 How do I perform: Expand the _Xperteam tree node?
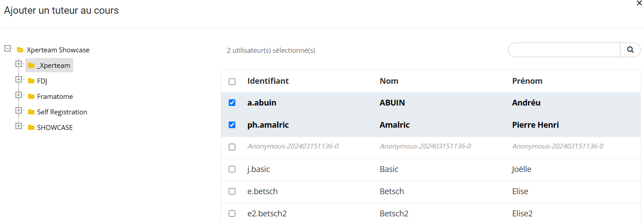tap(19, 64)
